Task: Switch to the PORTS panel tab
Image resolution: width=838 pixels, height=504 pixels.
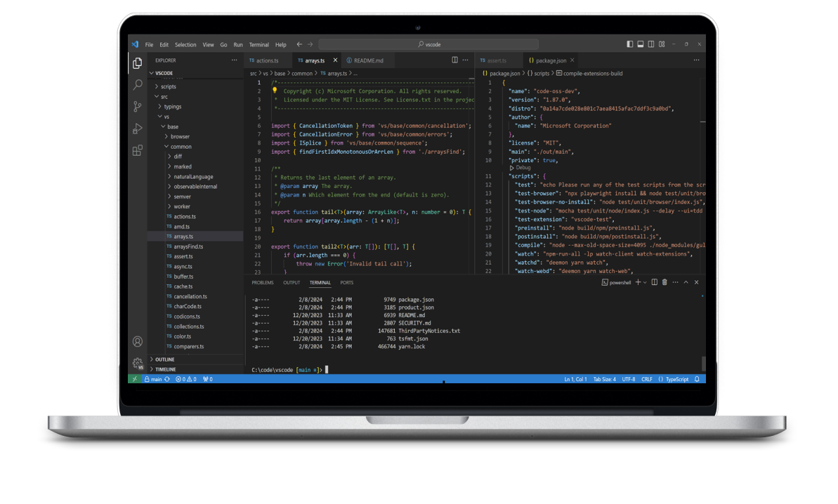Action: pos(347,282)
